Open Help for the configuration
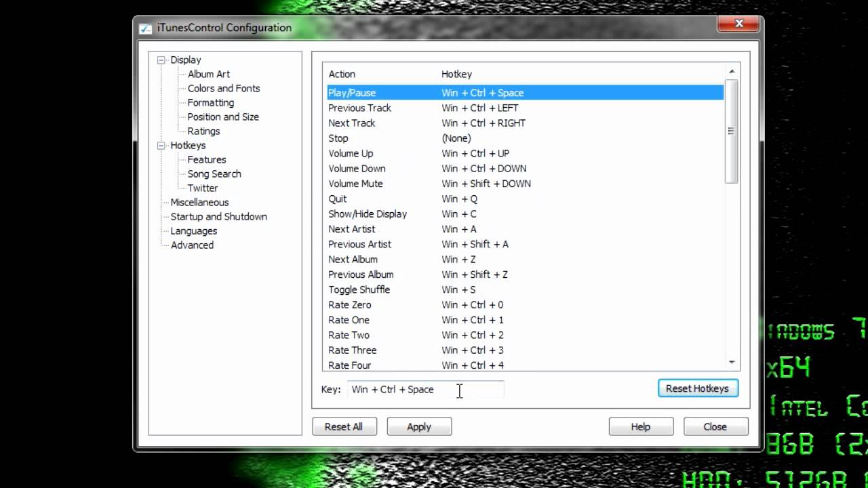868x488 pixels. click(641, 426)
